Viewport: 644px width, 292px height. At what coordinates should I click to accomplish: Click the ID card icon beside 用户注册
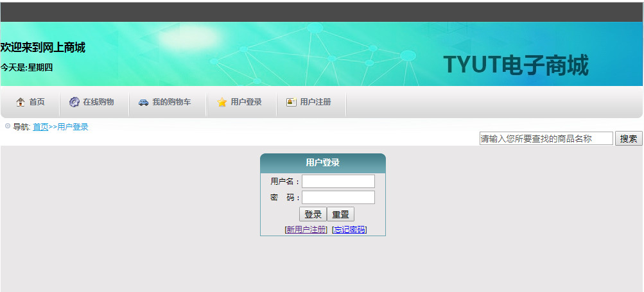point(292,102)
